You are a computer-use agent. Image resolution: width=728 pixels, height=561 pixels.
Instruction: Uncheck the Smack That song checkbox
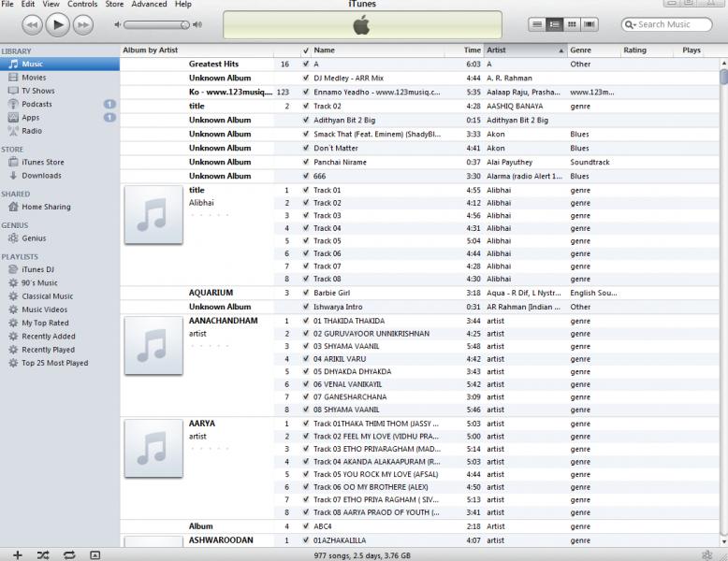coord(306,134)
